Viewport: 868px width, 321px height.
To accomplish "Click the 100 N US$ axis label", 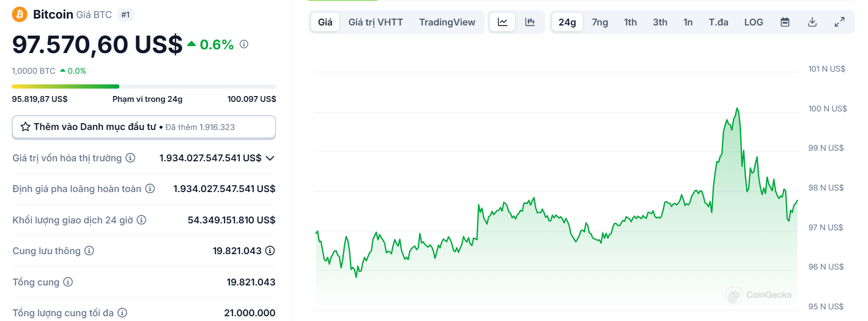I will point(828,109).
